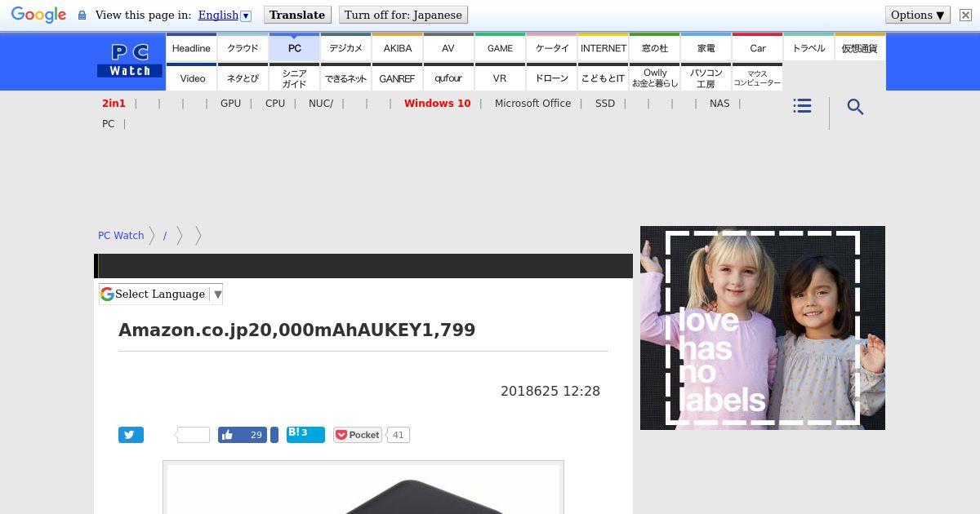980x514 pixels.
Task: Open the English language dropdown in translate bar
Action: (225, 15)
